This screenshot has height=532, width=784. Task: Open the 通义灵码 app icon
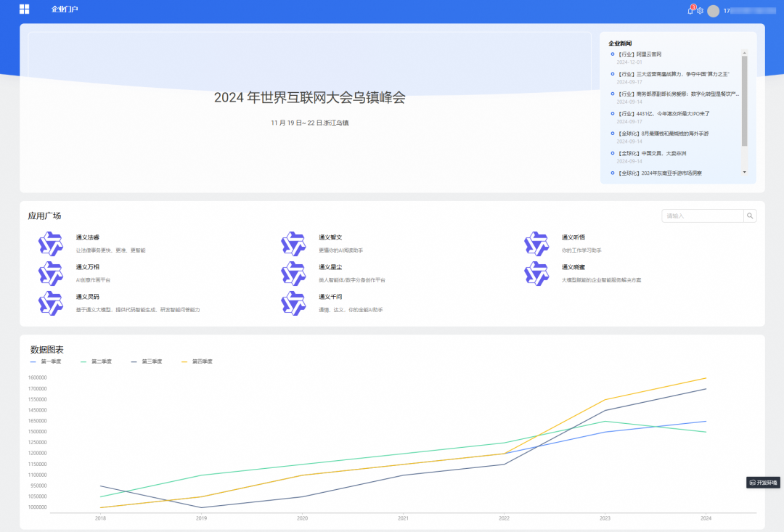click(51, 303)
